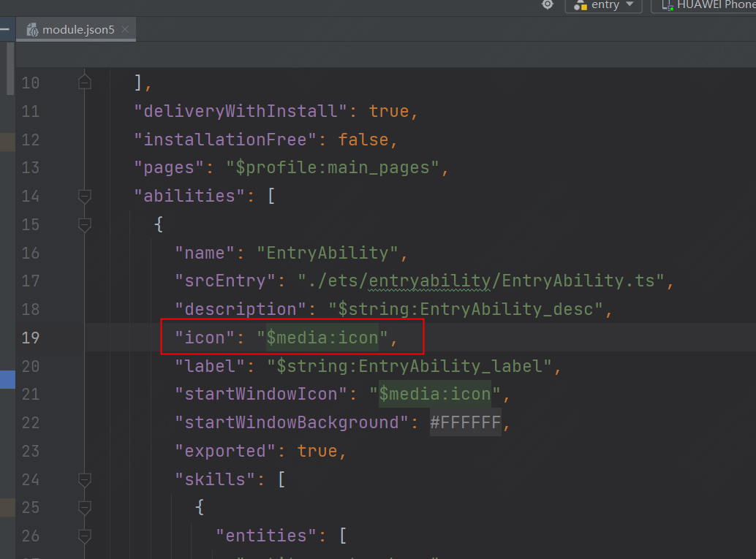Click the #FFFFFF startWindowBackground color value

click(x=465, y=422)
